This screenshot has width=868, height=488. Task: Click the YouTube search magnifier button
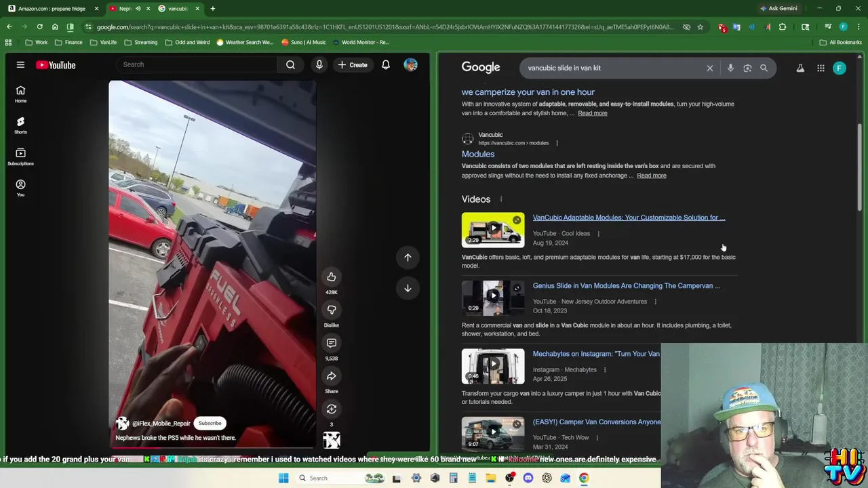(x=290, y=64)
